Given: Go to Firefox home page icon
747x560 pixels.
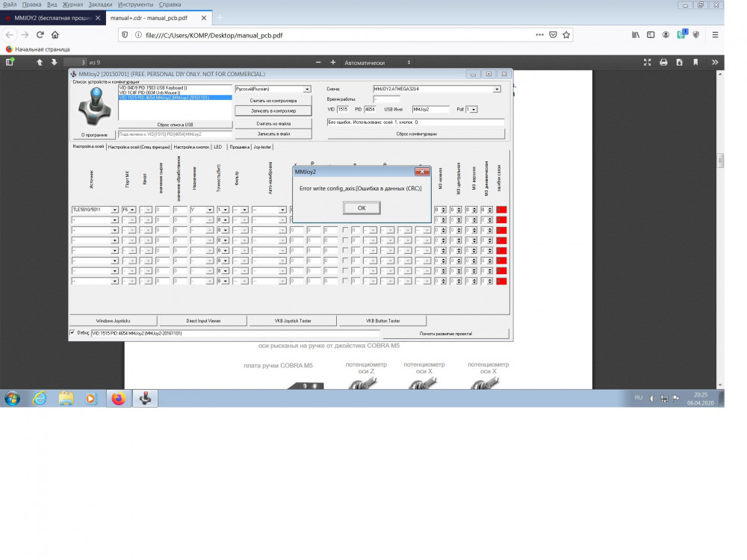Looking at the screenshot, I should pyautogui.click(x=55, y=35).
